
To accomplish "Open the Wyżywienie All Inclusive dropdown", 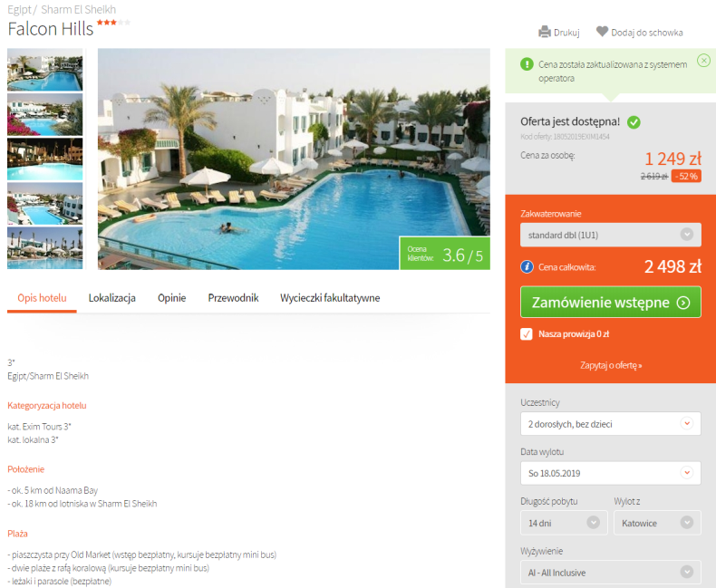I will pos(611,572).
